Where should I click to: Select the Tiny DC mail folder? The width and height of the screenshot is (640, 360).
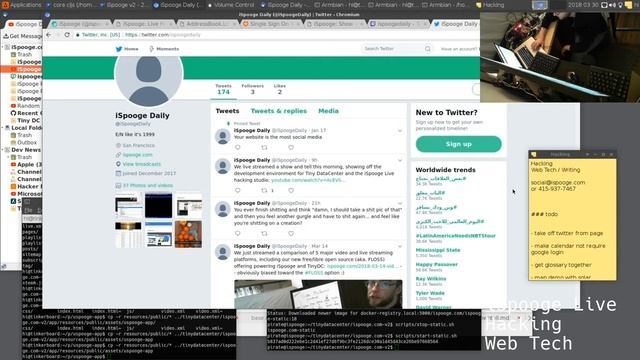click(25, 120)
